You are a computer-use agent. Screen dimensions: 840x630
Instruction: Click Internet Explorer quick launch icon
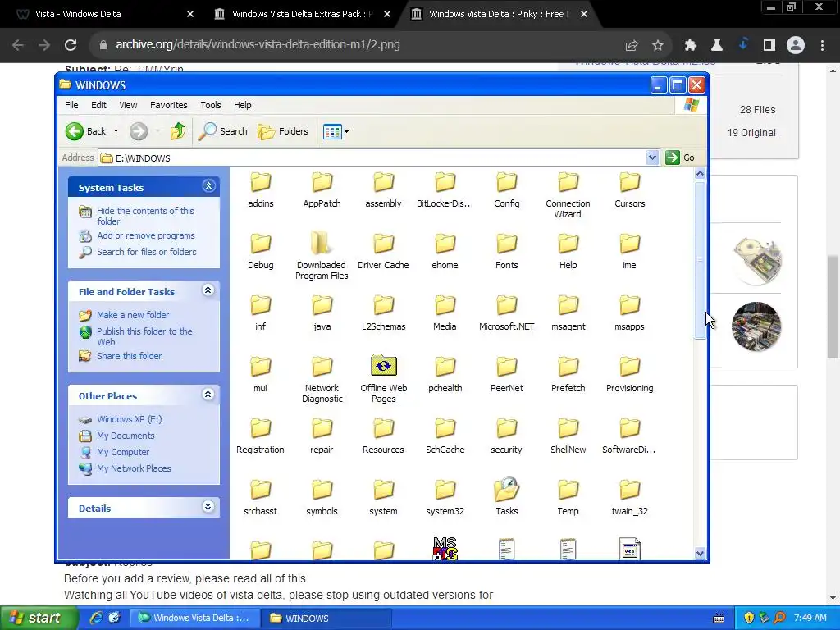pos(96,618)
